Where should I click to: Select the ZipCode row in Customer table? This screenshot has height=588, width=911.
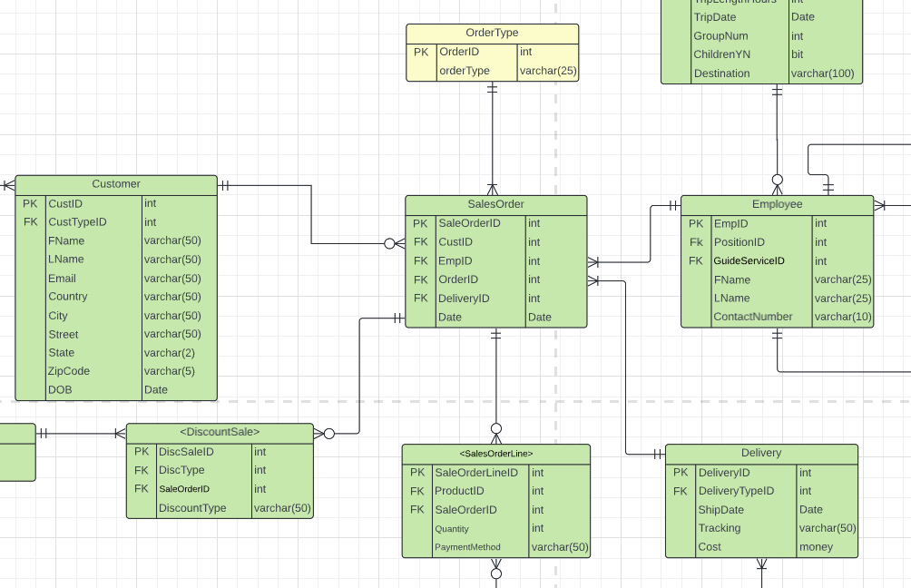68,371
